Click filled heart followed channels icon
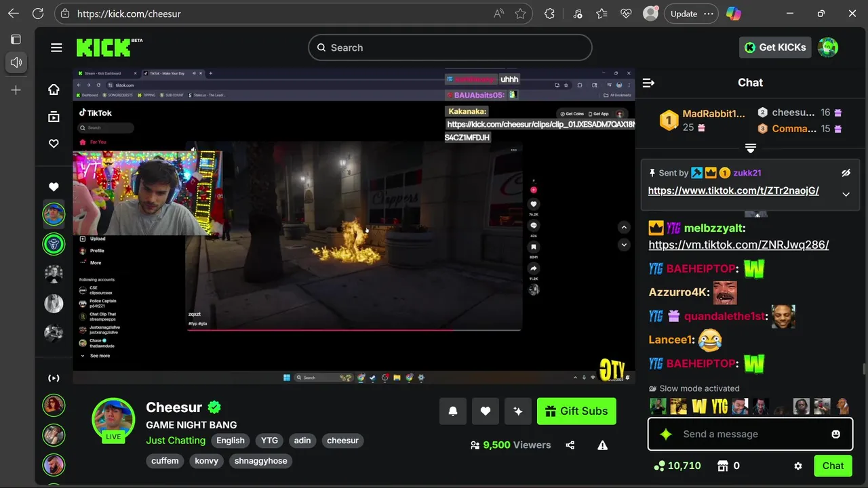This screenshot has height=488, width=868. (x=54, y=187)
